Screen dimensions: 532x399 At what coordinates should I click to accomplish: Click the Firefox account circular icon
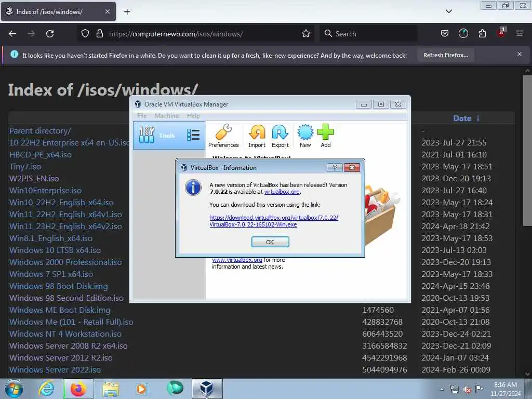463,34
